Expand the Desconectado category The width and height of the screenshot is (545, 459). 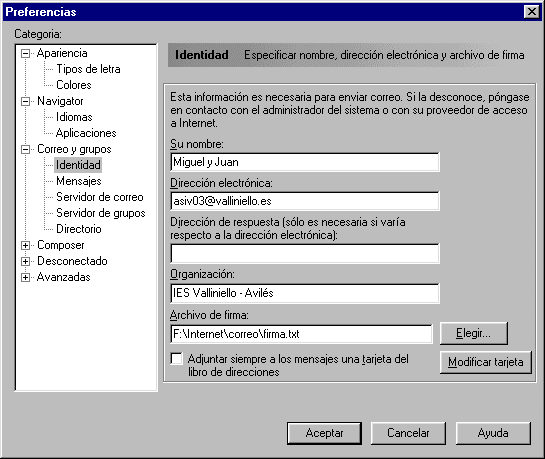25,261
